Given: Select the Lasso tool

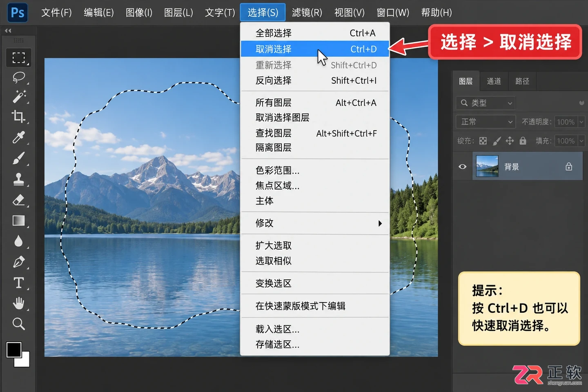Looking at the screenshot, I should point(18,77).
